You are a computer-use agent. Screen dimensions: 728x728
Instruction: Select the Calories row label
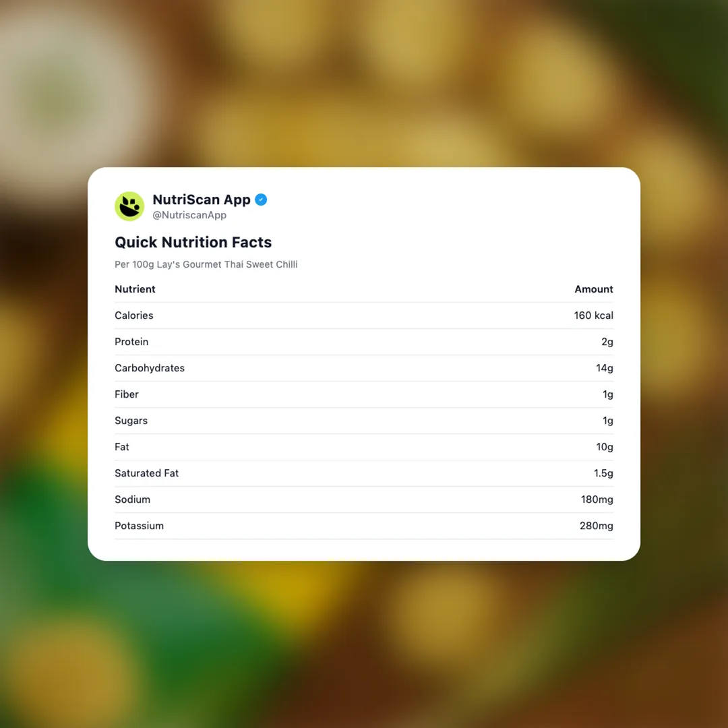(134, 315)
